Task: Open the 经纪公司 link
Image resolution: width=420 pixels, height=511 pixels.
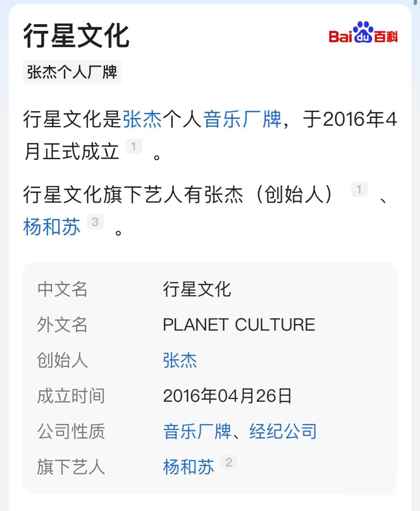Action: 283,431
